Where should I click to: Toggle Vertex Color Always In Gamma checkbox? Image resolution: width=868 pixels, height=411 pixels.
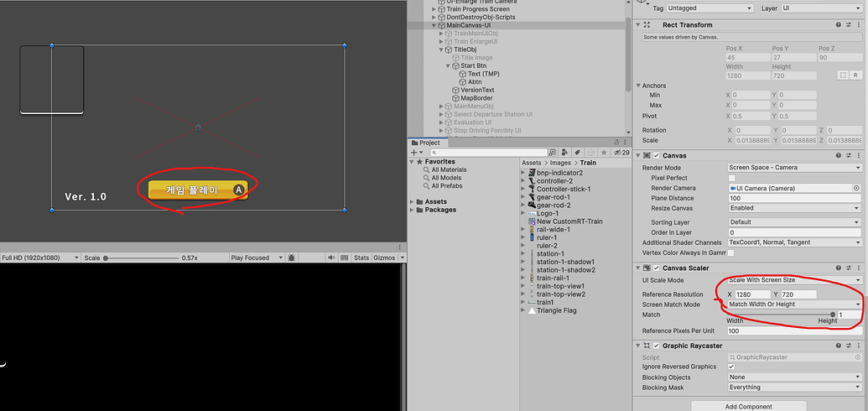[x=731, y=252]
